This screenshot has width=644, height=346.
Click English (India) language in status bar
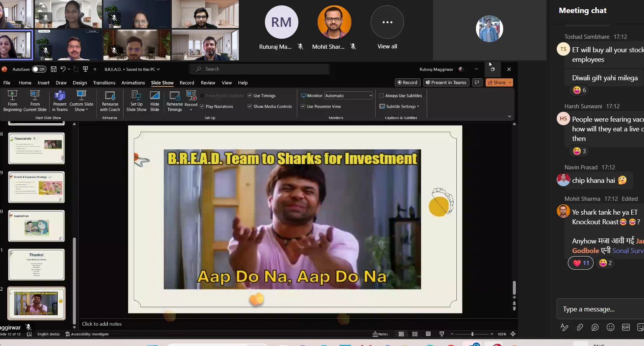point(48,334)
